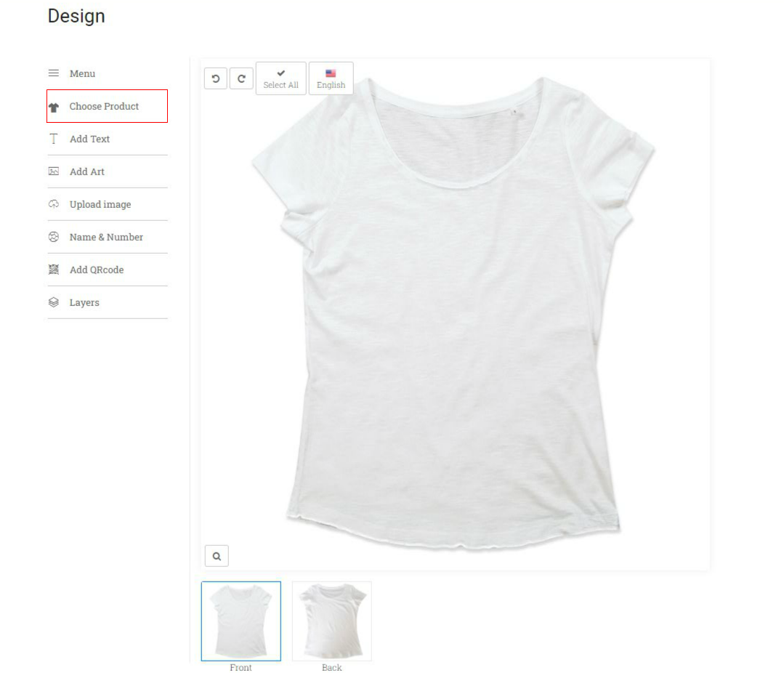The width and height of the screenshot is (784, 673).
Task: Open the Add Art panel
Action: click(x=108, y=172)
